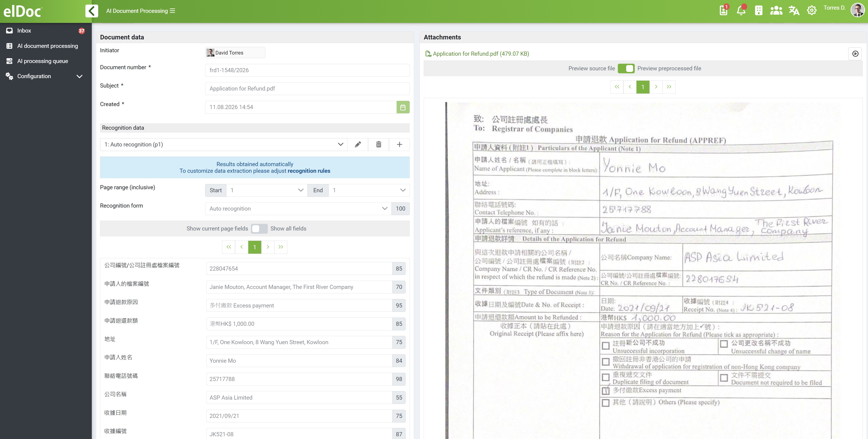Toggle Preview preprocessed file switch
Image resolution: width=868 pixels, height=439 pixels.
coord(626,69)
